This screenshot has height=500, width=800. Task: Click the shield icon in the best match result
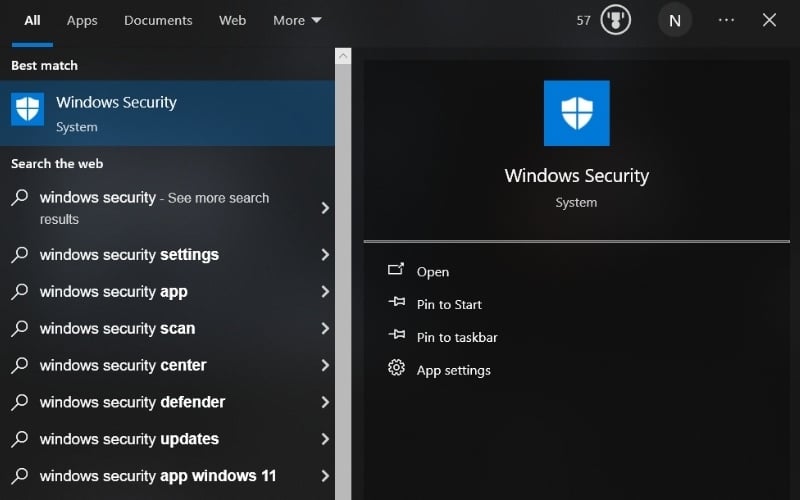point(28,109)
